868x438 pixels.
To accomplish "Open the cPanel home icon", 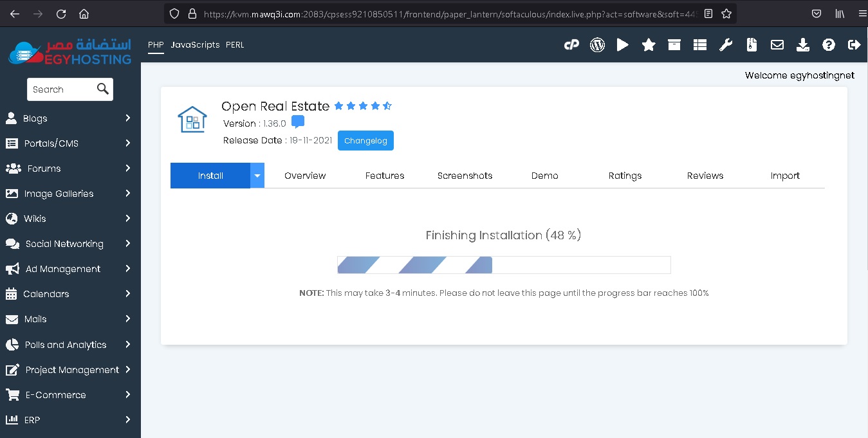I will [x=571, y=45].
